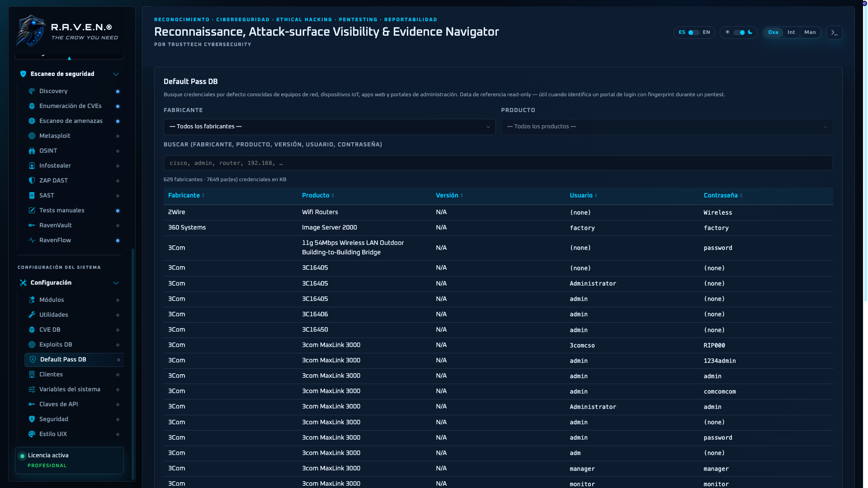Toggle the OSINT status dot

click(118, 151)
